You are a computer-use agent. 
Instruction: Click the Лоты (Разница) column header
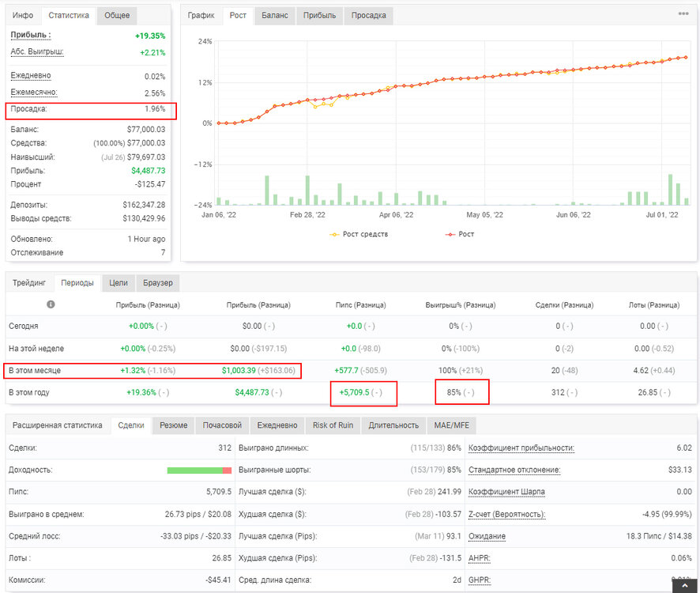tap(654, 304)
